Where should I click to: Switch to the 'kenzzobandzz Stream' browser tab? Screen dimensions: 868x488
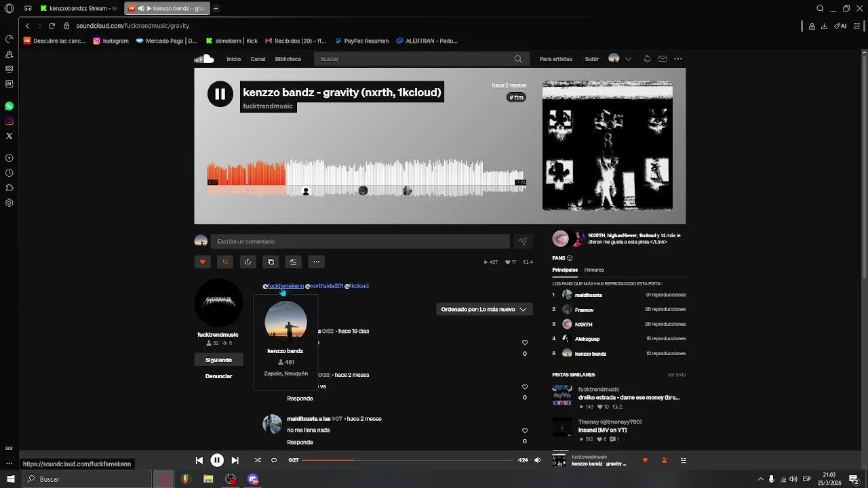point(78,8)
